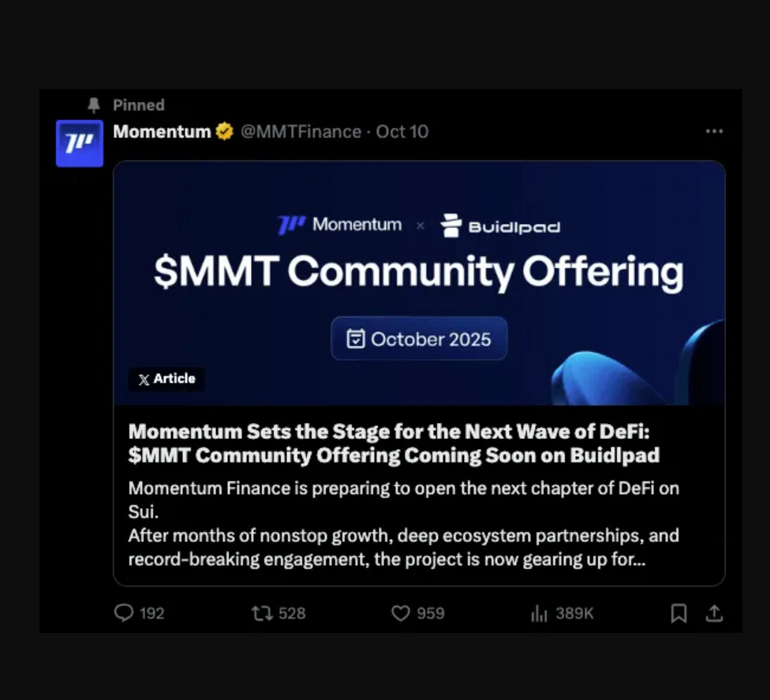Image resolution: width=770 pixels, height=700 pixels.
Task: Click the views analytics bar chart icon
Action: pos(538,613)
